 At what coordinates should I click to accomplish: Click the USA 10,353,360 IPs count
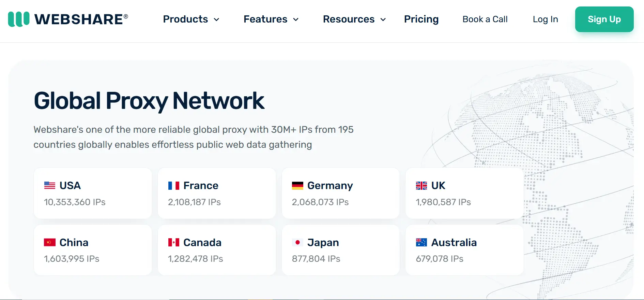coord(75,202)
